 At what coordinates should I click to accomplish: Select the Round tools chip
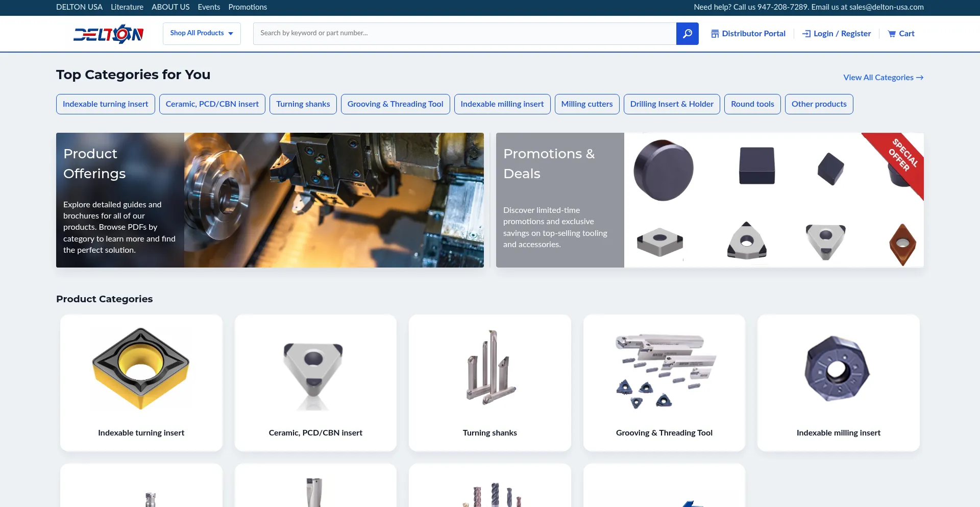[x=752, y=104]
